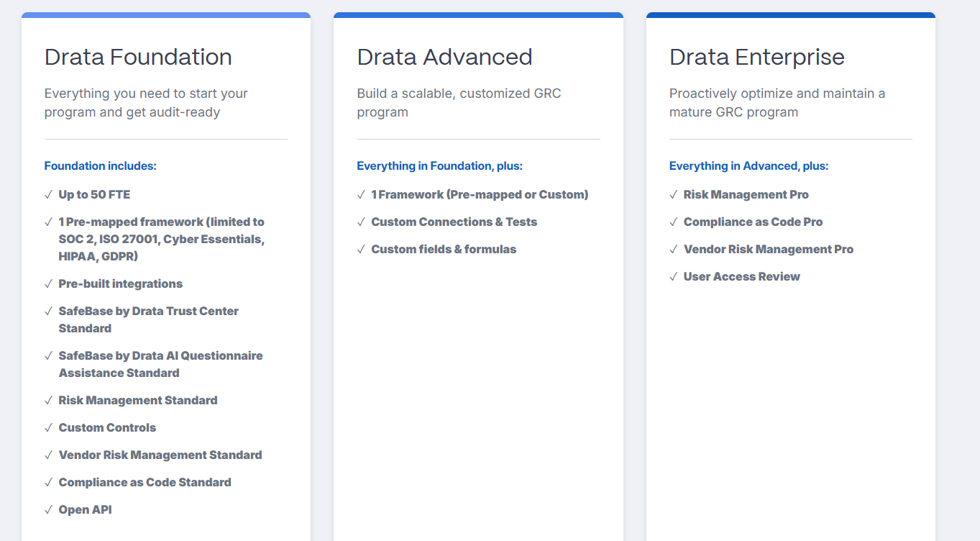
Task: Click 'Custom Connections & Tests' feature
Action: tap(454, 222)
